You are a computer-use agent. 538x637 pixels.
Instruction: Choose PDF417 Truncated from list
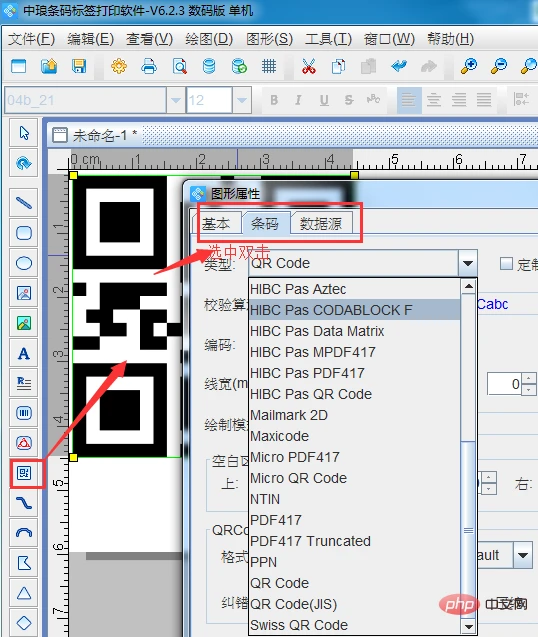354,541
